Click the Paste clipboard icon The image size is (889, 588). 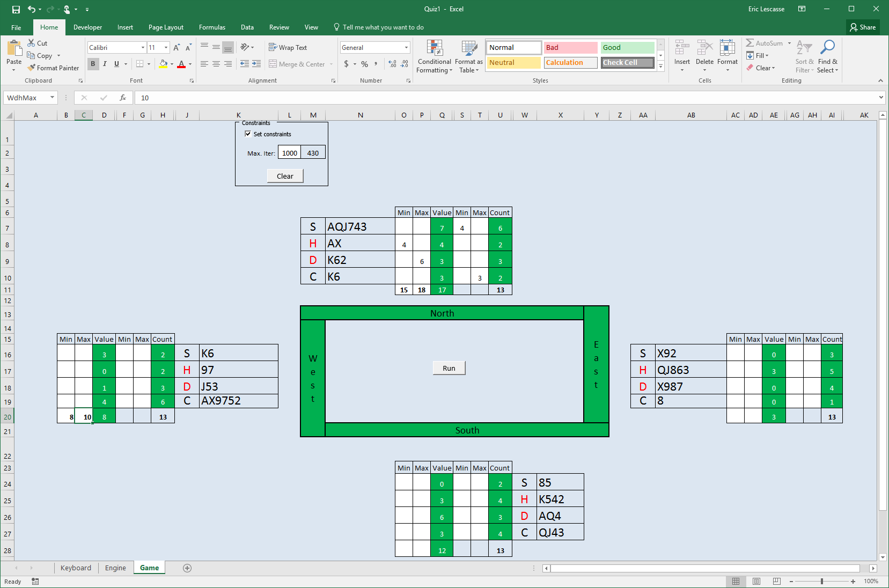[x=14, y=48]
